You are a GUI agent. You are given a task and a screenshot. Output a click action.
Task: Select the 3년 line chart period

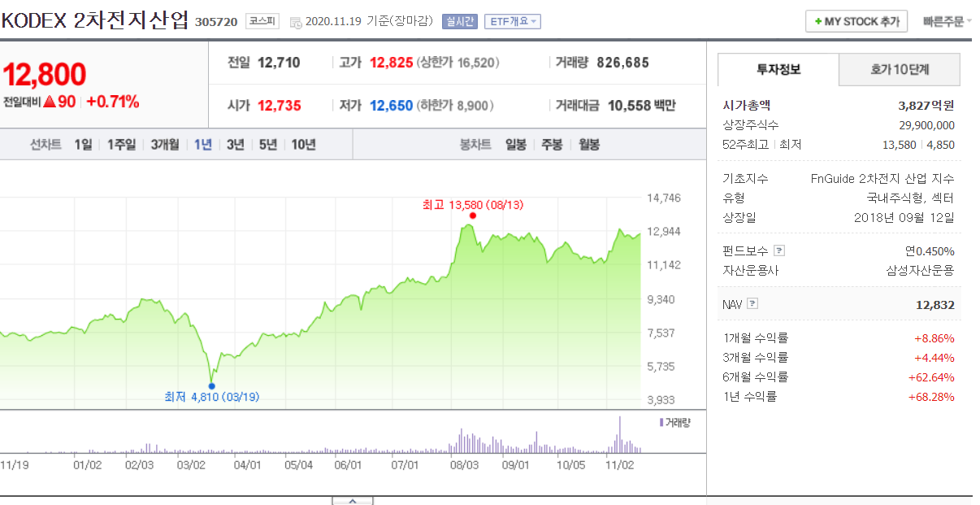point(236,145)
